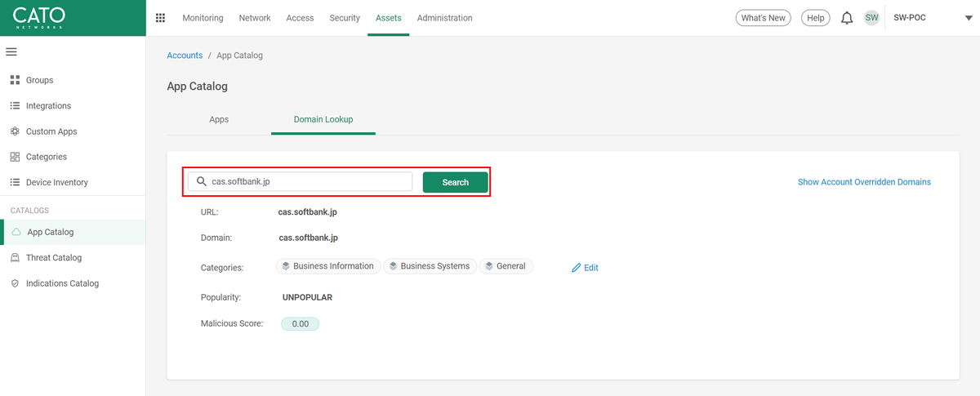Click the green Search button

tap(456, 182)
